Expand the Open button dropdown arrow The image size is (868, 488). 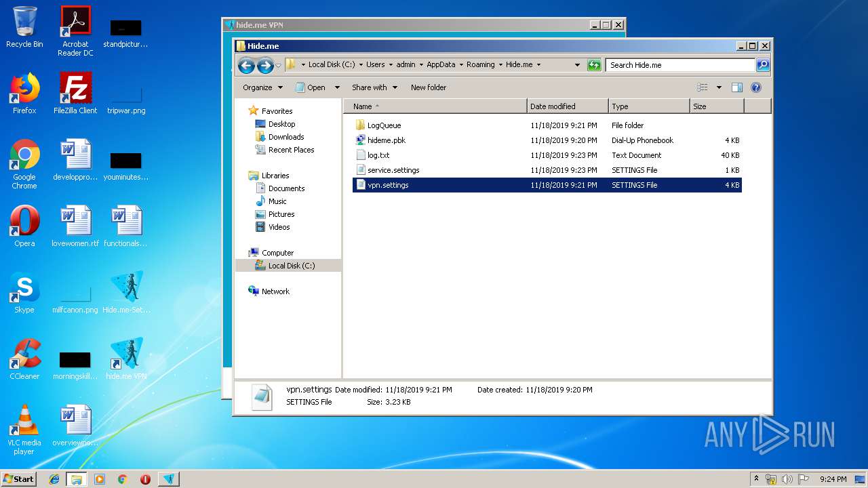338,87
